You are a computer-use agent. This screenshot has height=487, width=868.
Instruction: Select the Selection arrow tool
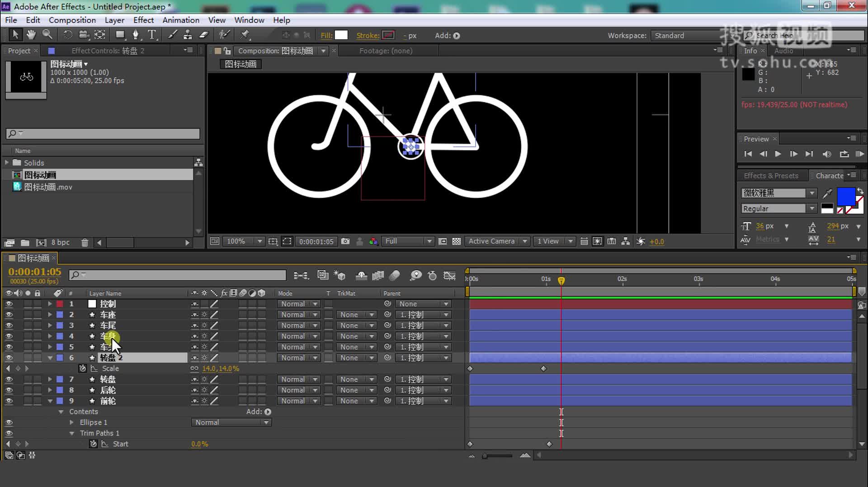point(15,35)
